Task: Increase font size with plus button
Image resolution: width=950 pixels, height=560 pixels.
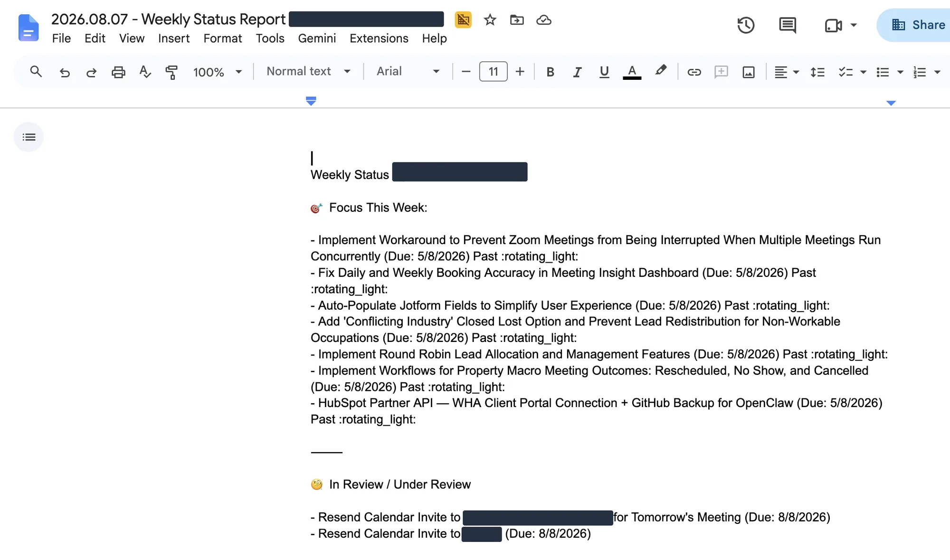Action: (520, 72)
